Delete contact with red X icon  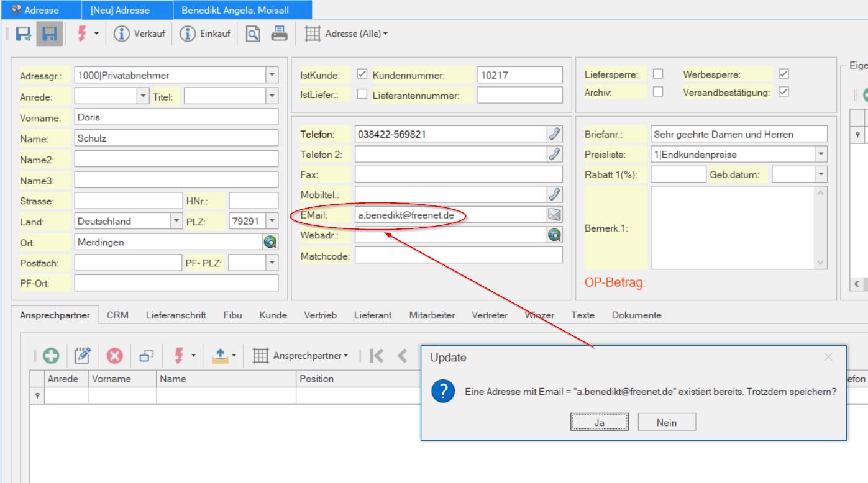pyautogui.click(x=116, y=357)
